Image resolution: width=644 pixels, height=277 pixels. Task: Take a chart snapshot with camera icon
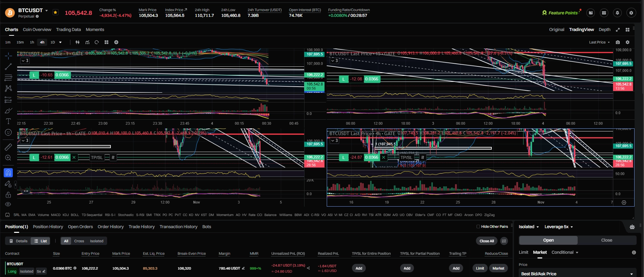coord(618,42)
